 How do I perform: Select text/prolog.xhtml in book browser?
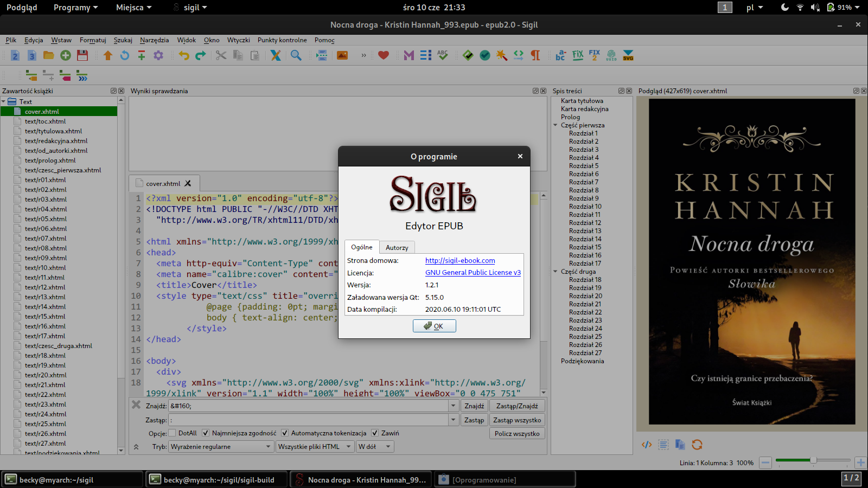(50, 160)
